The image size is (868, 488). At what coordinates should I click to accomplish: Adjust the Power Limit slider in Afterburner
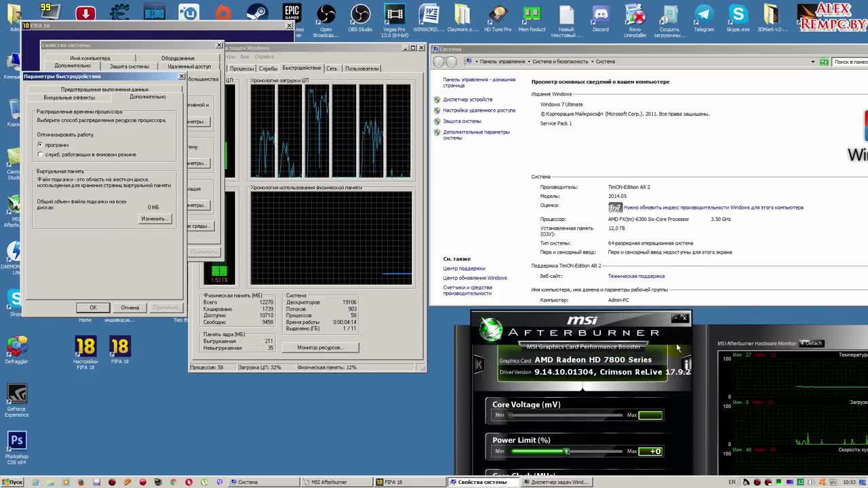tap(567, 451)
